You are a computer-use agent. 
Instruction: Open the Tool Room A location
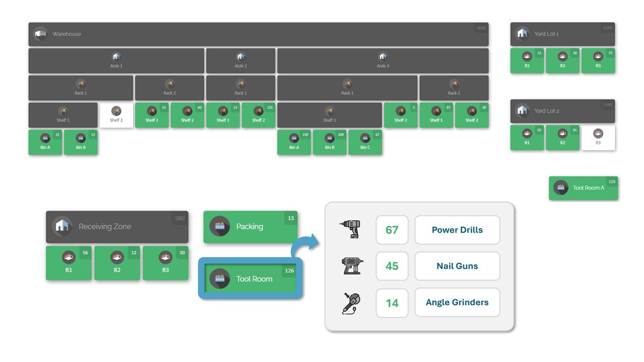(x=583, y=188)
